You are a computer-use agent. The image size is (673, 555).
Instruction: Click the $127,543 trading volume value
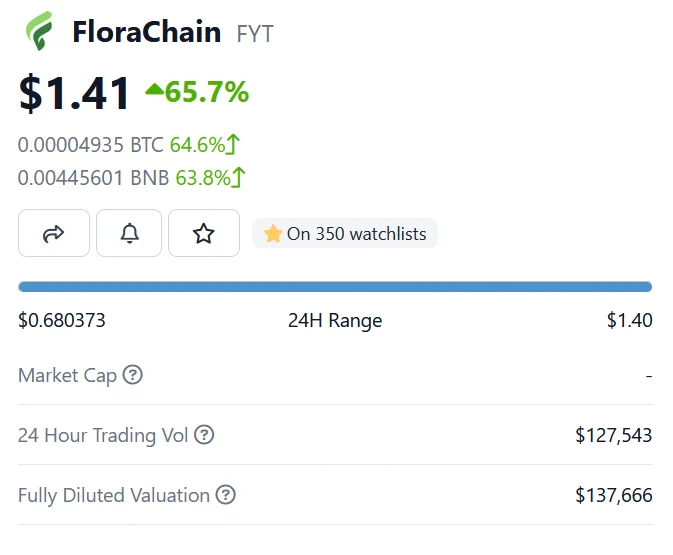614,435
